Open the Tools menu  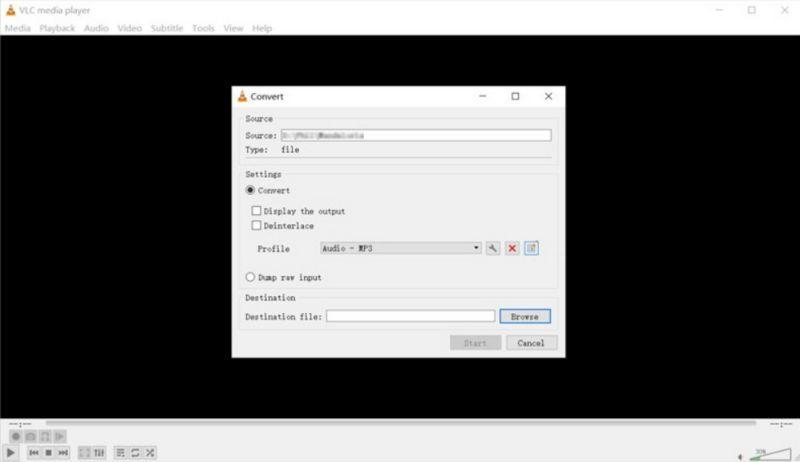click(203, 28)
